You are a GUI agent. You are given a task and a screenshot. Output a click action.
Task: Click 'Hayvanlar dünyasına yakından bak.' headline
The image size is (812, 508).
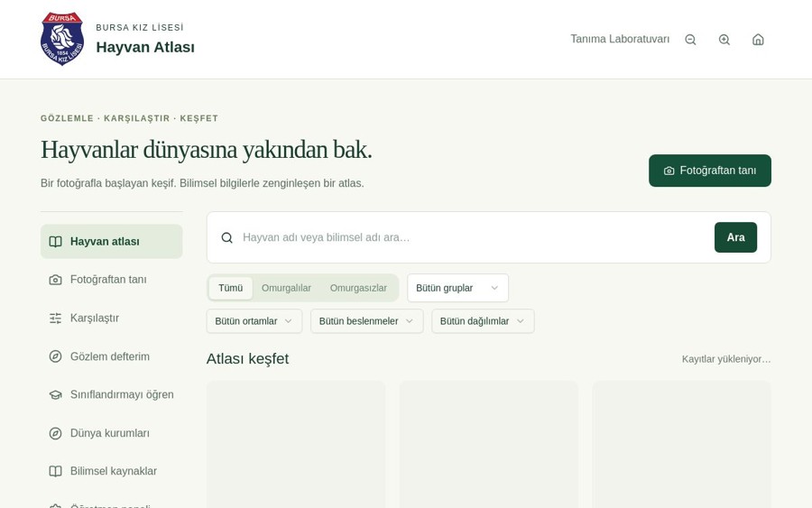pos(207,150)
